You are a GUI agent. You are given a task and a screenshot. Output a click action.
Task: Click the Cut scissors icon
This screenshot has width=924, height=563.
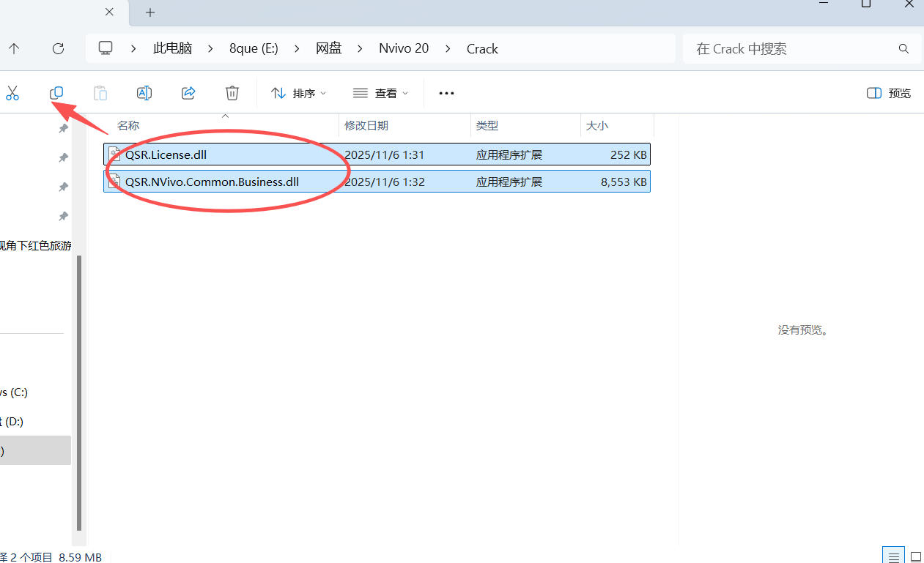(x=12, y=93)
